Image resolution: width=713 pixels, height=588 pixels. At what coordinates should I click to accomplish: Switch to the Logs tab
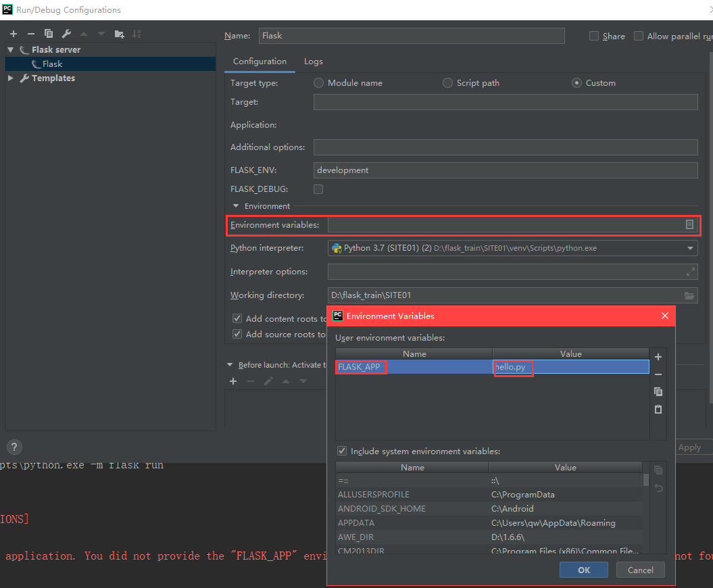tap(314, 62)
